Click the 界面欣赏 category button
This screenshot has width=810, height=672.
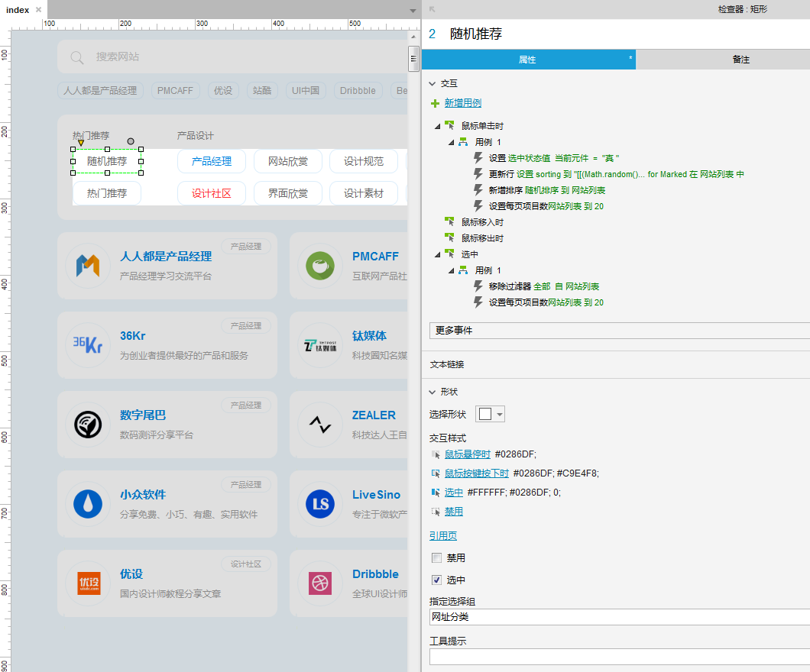[288, 193]
